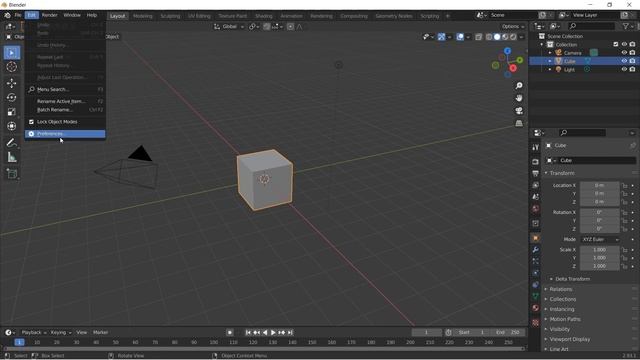Screen dimensions: 640x360
Task: Open the timeline Marker menu
Action: pyautogui.click(x=100, y=333)
